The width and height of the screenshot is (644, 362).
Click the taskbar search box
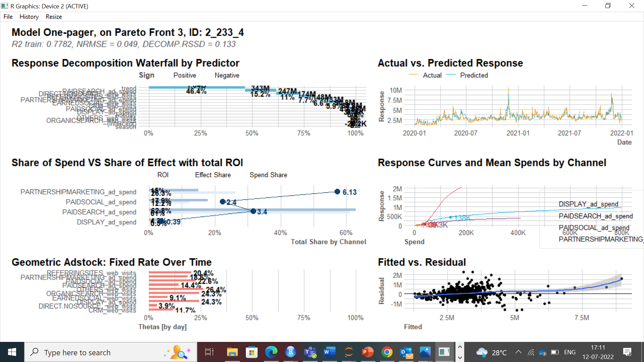pyautogui.click(x=101, y=352)
